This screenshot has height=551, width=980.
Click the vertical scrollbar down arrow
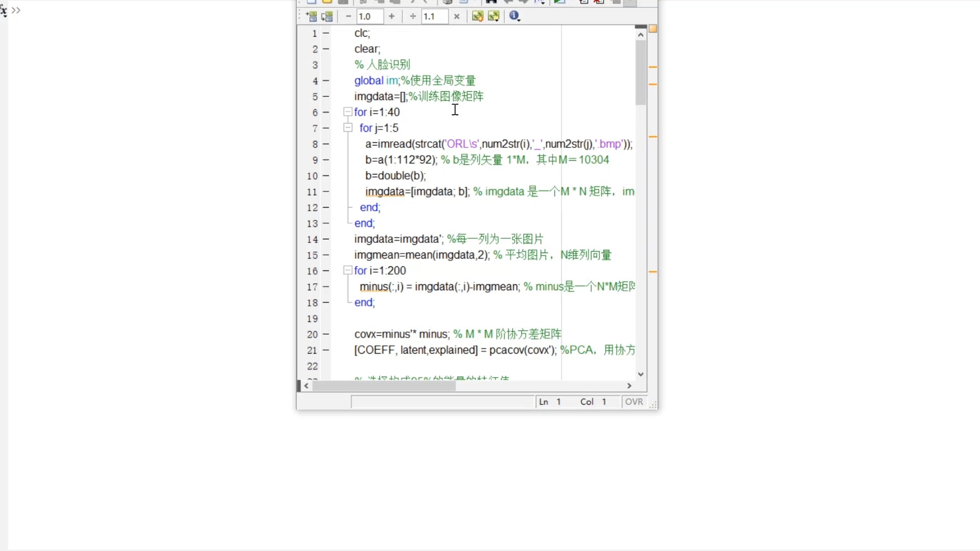[x=641, y=374]
